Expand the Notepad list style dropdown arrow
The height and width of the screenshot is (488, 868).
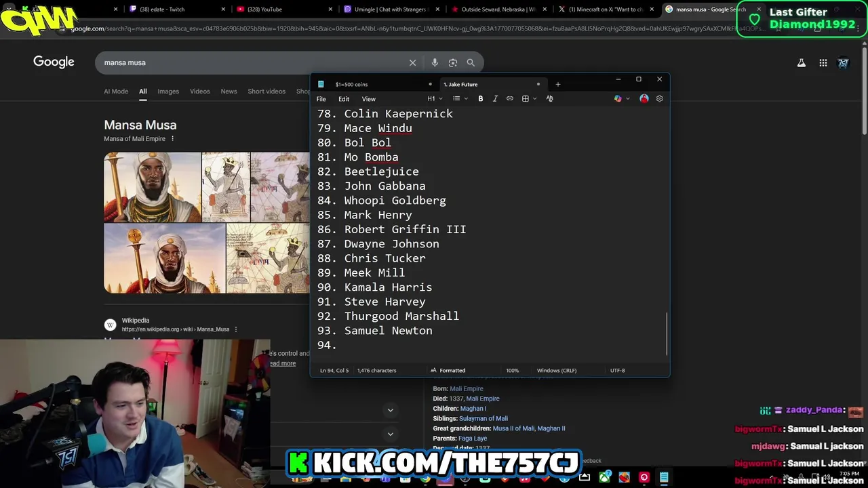[x=466, y=99]
